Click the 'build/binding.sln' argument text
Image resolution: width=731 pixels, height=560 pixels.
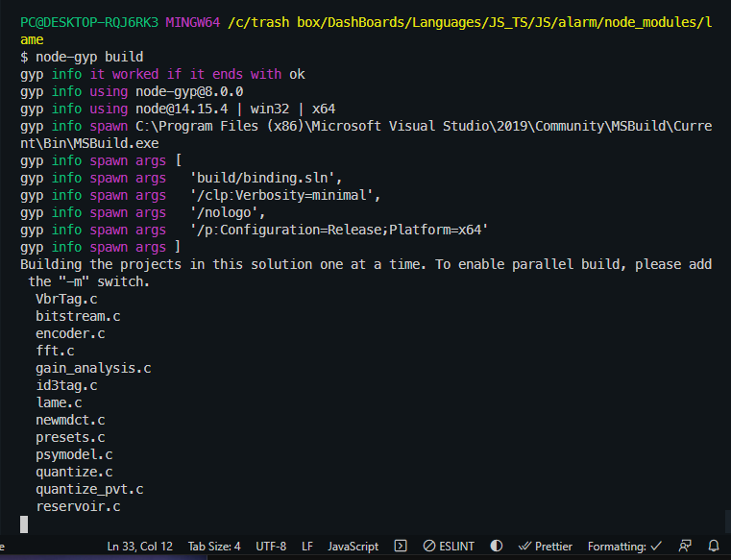pyautogui.click(x=266, y=178)
